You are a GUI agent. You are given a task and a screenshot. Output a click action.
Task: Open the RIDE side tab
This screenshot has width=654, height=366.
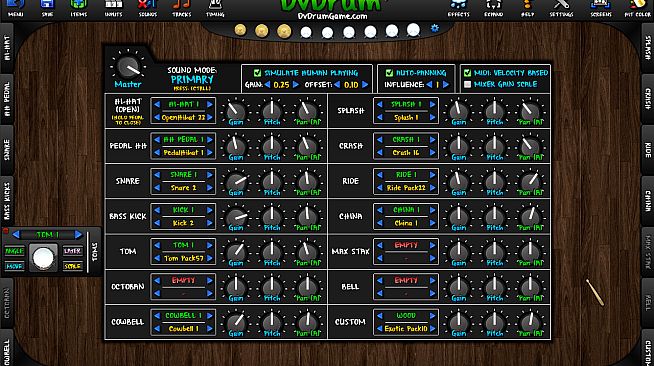[648, 150]
